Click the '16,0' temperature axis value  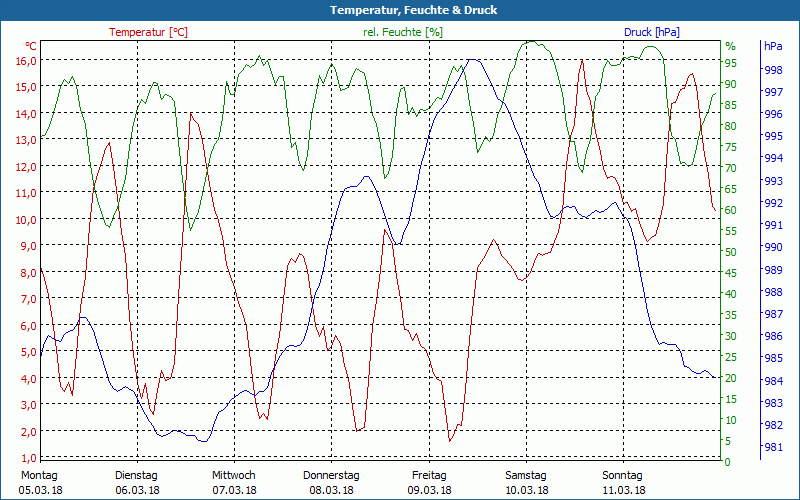26,60
